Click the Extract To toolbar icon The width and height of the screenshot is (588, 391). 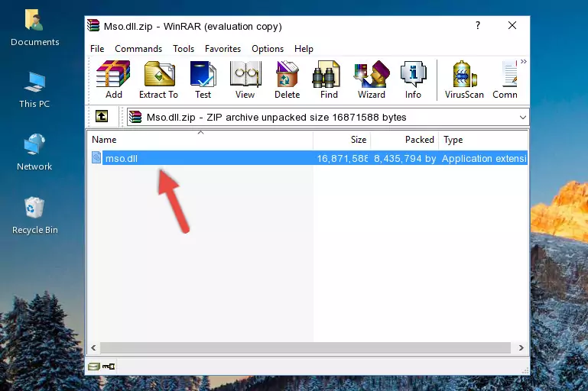tap(158, 79)
